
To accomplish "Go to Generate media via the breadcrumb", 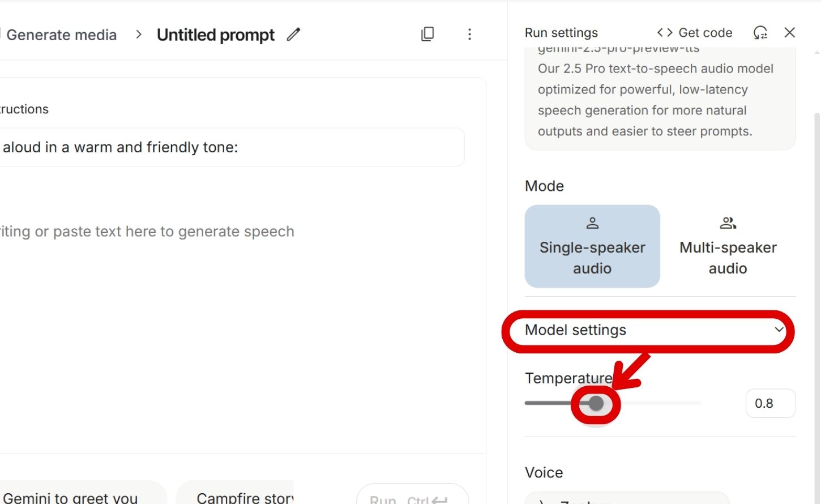I will coord(62,35).
